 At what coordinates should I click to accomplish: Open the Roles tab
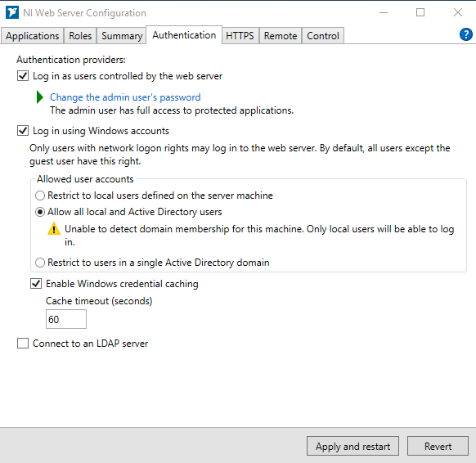80,36
